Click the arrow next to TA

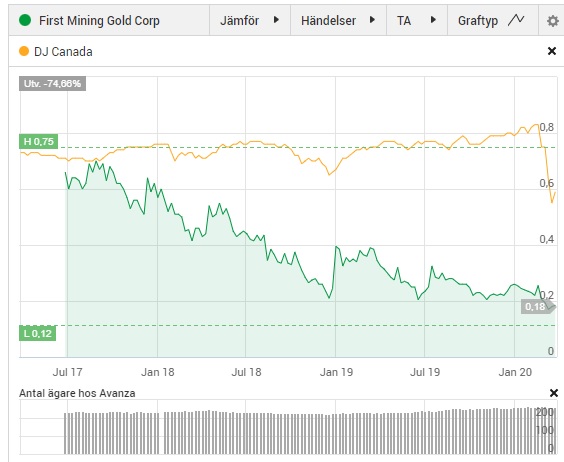point(433,20)
